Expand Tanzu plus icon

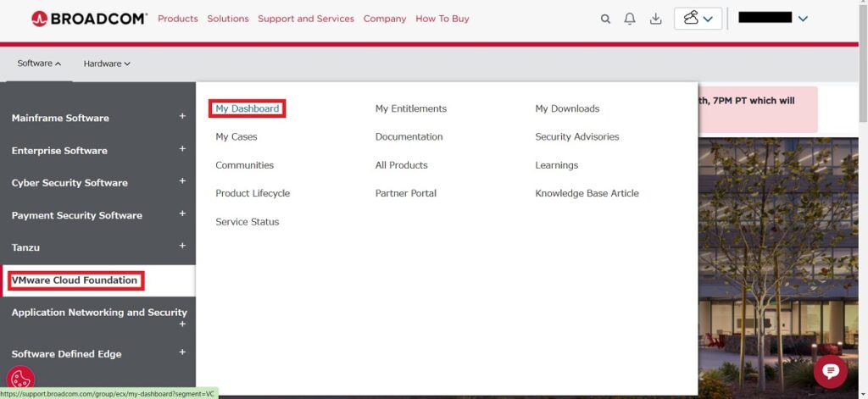182,246
